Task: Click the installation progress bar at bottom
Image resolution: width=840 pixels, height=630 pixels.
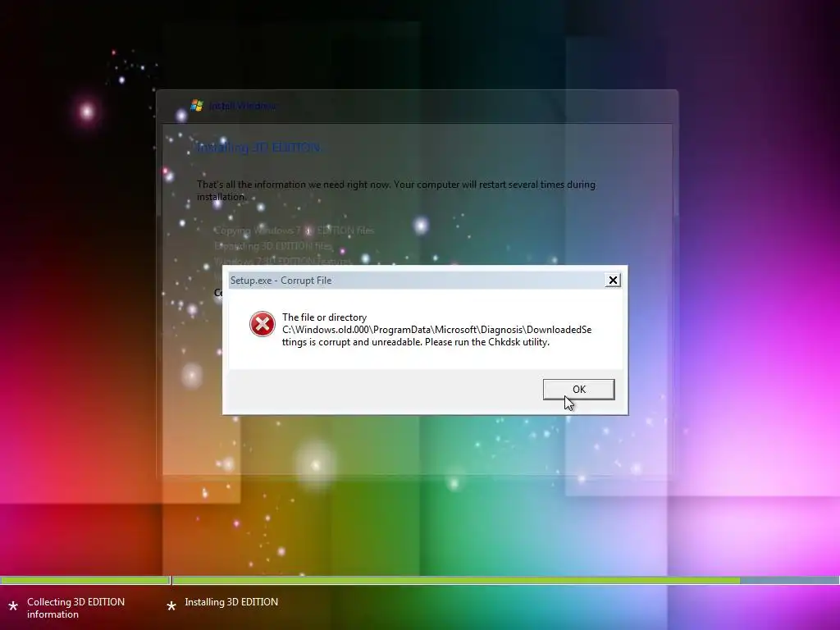Action: tap(420, 580)
